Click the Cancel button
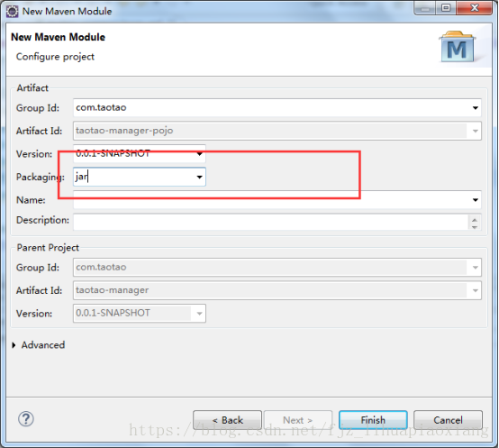 click(x=448, y=420)
